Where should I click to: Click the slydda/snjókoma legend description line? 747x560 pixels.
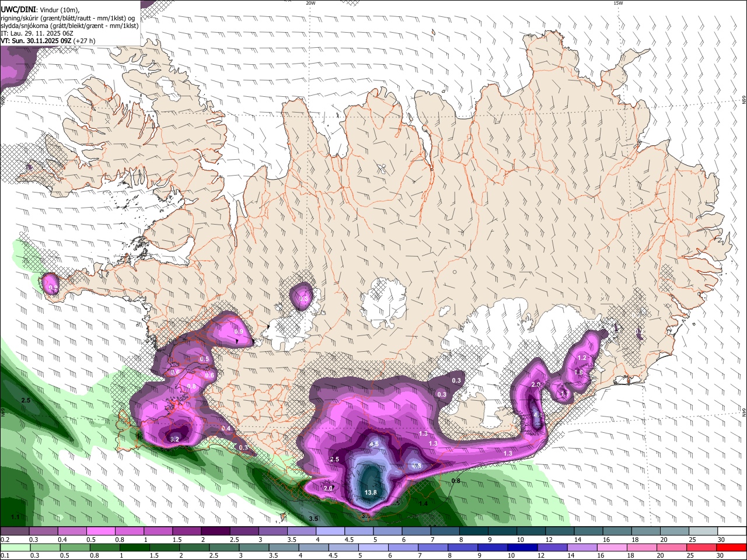69,26
